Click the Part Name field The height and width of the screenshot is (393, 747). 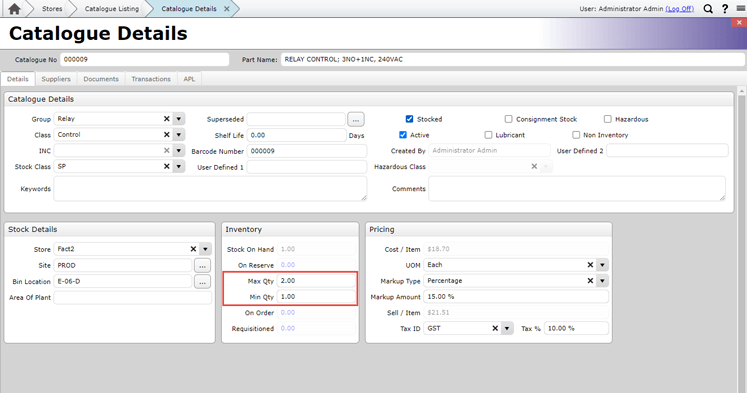tap(513, 60)
